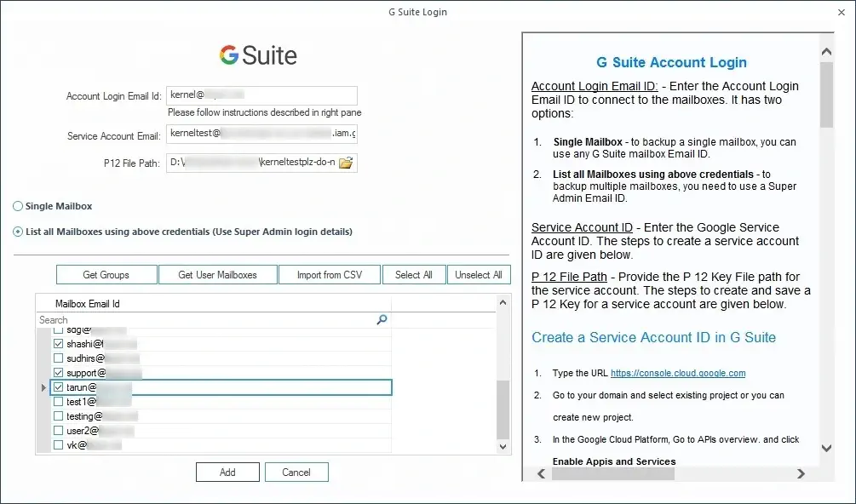Click Import from CSV button
The image size is (856, 504).
[x=329, y=275]
